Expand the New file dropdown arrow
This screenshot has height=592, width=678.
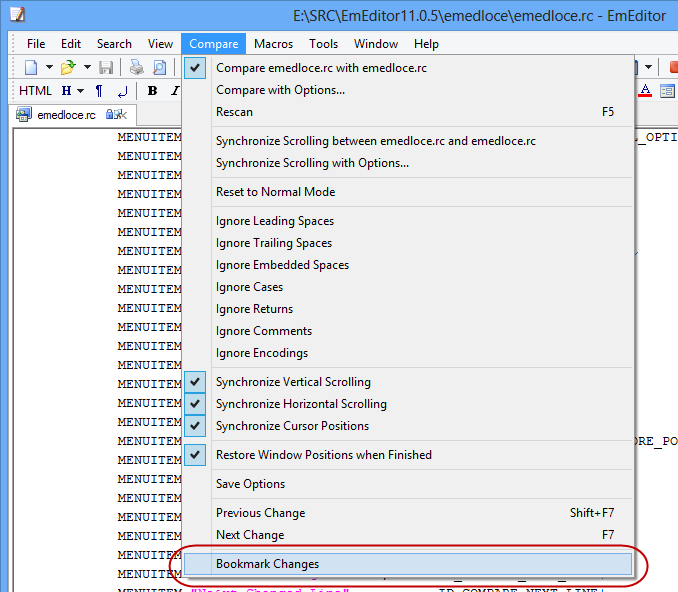click(49, 67)
